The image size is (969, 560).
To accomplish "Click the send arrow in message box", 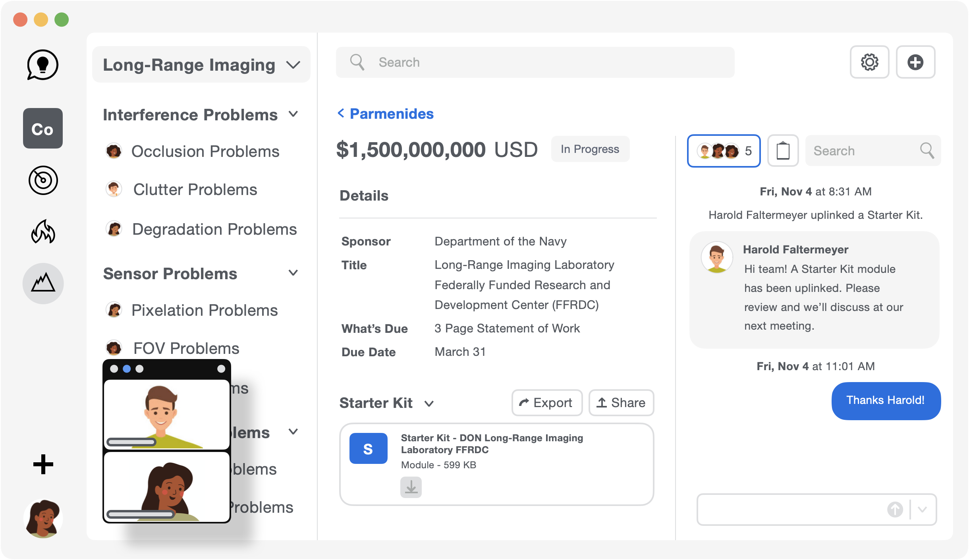I will pos(895,510).
